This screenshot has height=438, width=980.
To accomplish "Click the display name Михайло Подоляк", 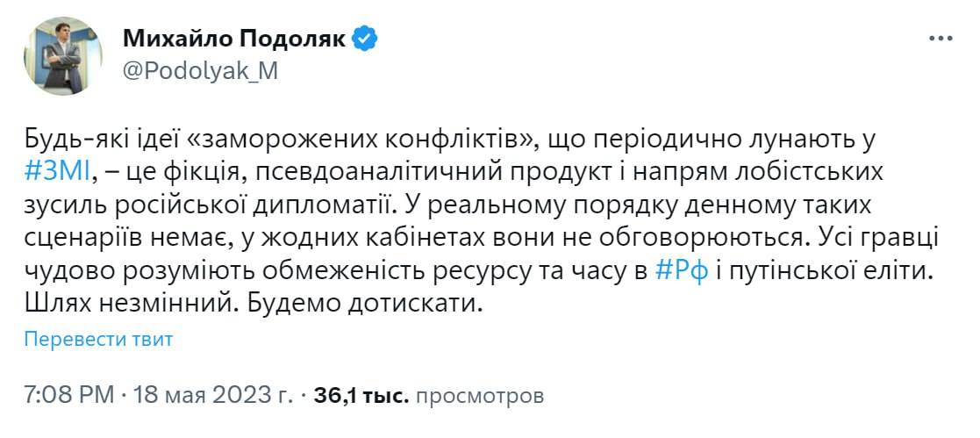I will pyautogui.click(x=234, y=39).
